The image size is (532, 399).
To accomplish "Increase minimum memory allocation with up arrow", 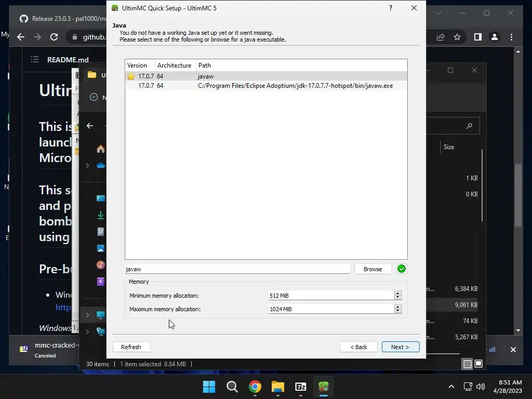I will (x=398, y=294).
